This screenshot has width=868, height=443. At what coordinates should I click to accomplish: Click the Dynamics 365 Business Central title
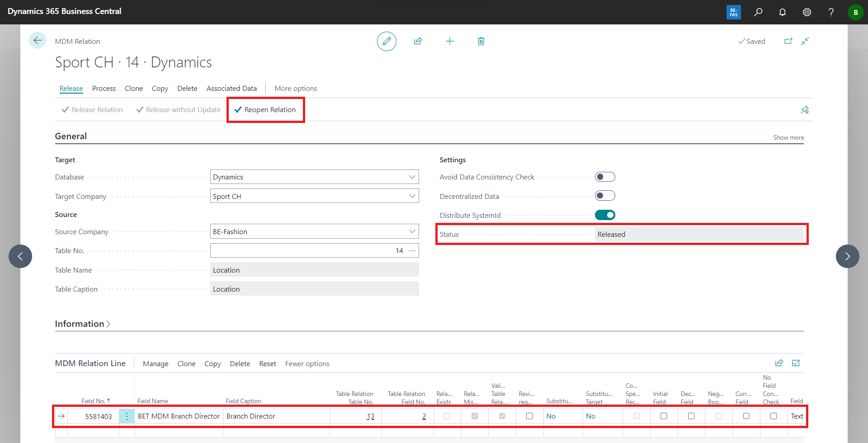65,11
